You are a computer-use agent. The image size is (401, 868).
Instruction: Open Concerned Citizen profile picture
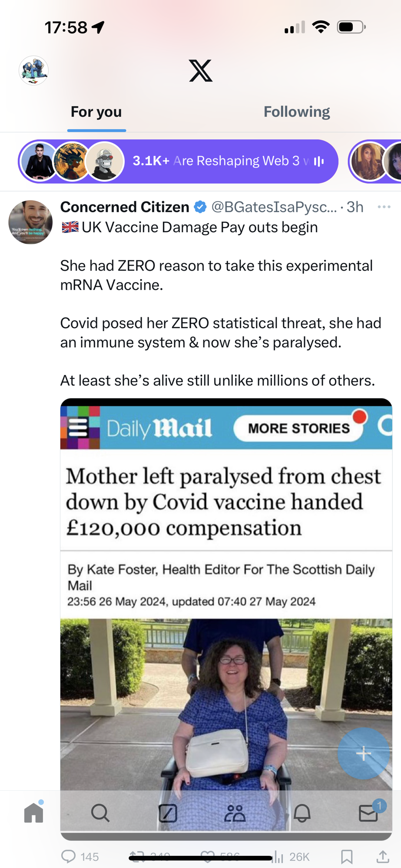(x=30, y=222)
